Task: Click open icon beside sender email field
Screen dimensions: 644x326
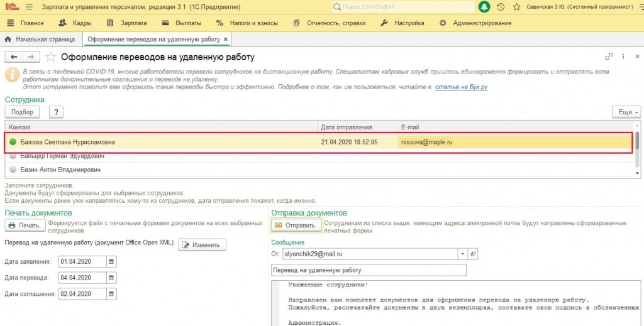Action: click(x=474, y=254)
